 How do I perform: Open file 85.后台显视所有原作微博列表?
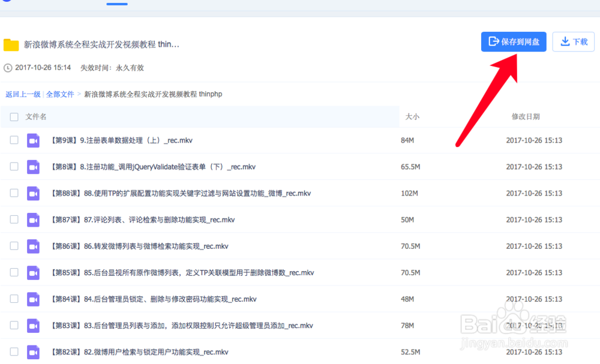[x=182, y=273]
